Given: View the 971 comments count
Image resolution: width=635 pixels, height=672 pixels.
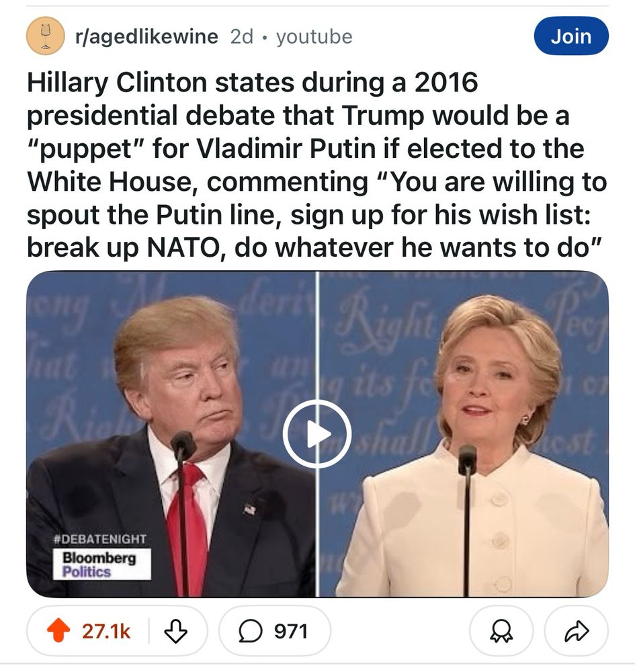Looking at the screenshot, I should pyautogui.click(x=291, y=631).
